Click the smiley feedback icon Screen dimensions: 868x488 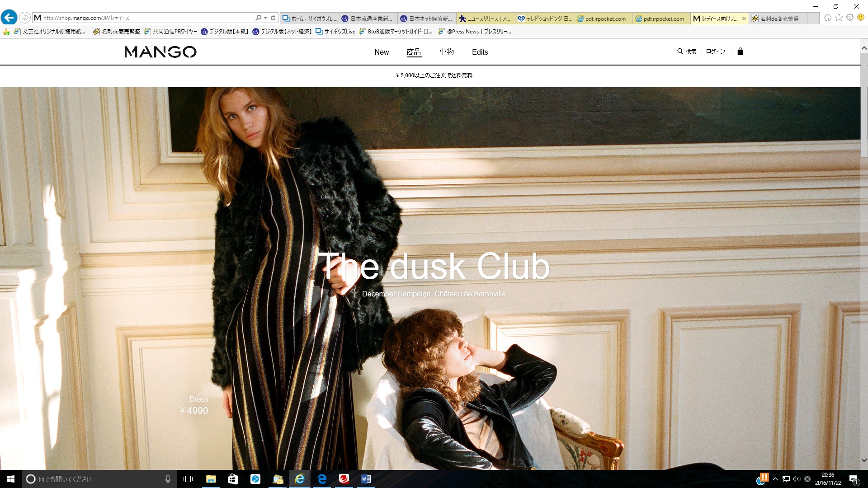click(861, 18)
